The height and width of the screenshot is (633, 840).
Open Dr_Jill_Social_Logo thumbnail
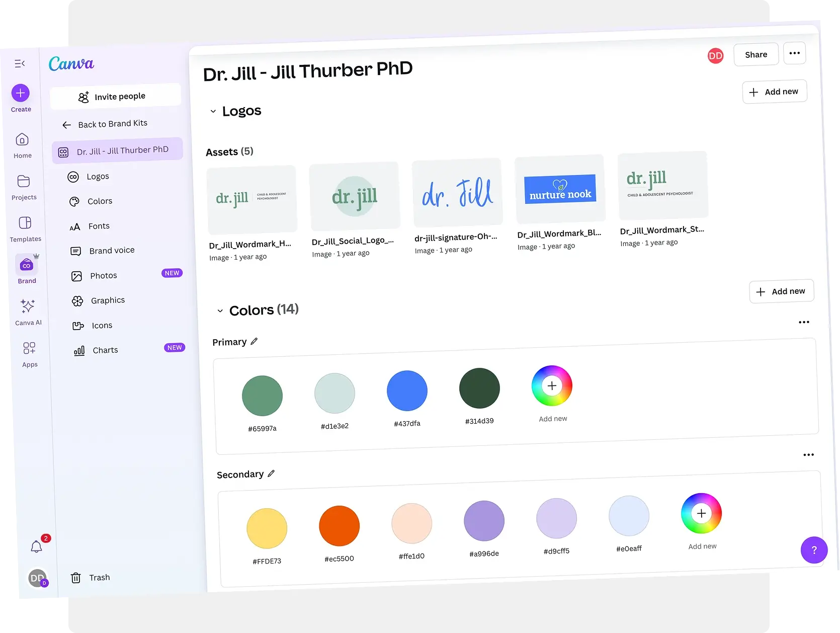click(x=355, y=196)
